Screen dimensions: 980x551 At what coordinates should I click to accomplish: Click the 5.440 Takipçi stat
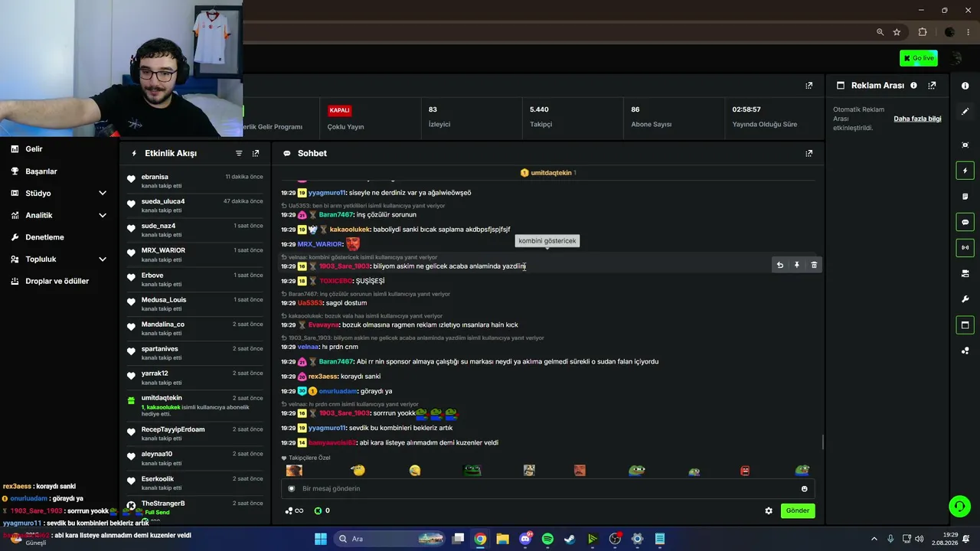541,116
